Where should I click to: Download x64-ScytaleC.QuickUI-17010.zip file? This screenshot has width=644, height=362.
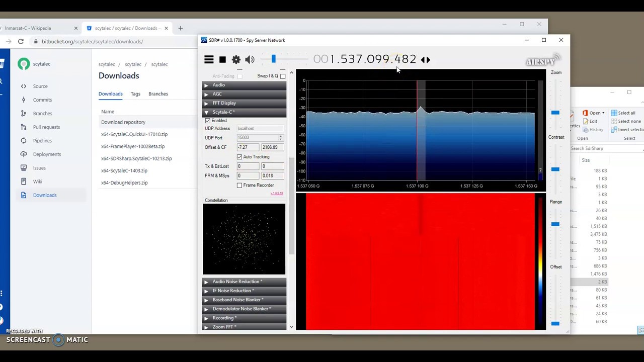pyautogui.click(x=134, y=134)
